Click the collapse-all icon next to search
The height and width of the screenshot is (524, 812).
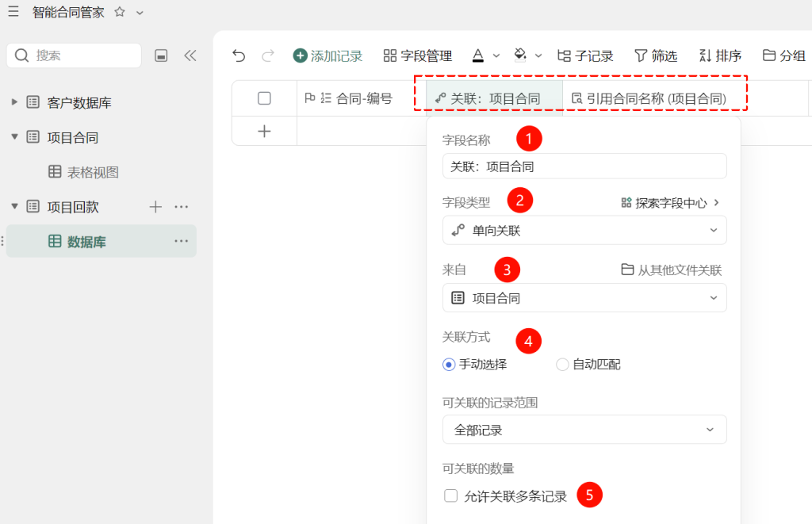161,55
